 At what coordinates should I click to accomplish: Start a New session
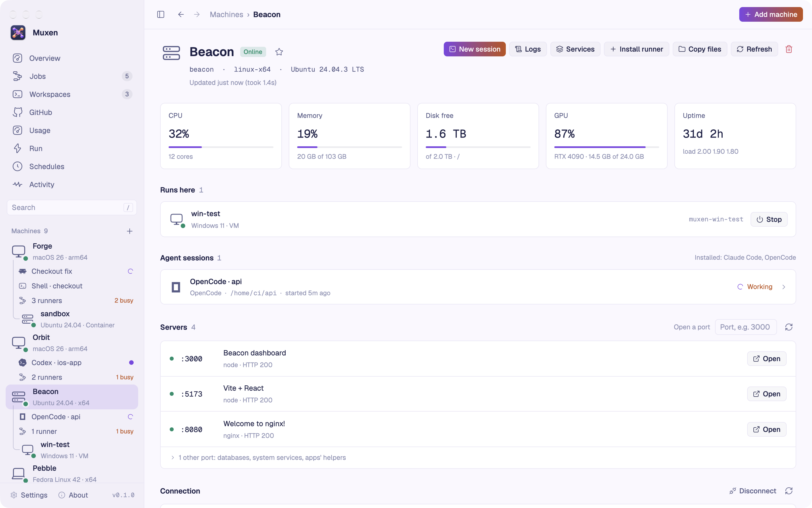pos(474,49)
